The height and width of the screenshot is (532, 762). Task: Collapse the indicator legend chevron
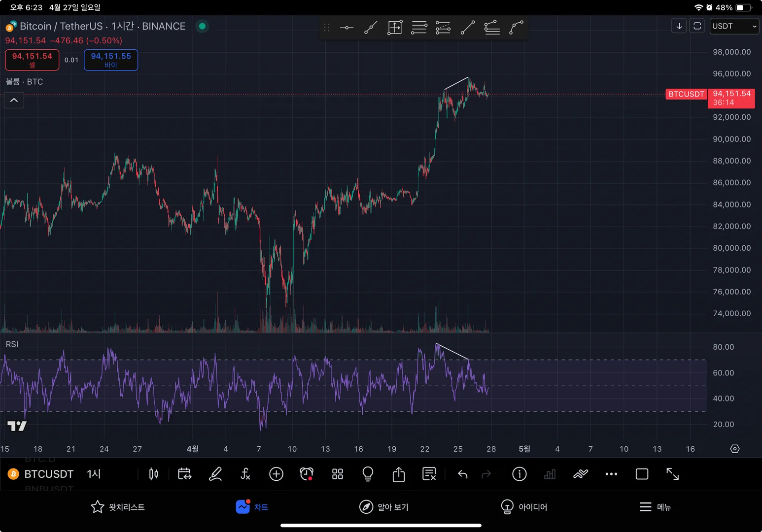pos(14,100)
